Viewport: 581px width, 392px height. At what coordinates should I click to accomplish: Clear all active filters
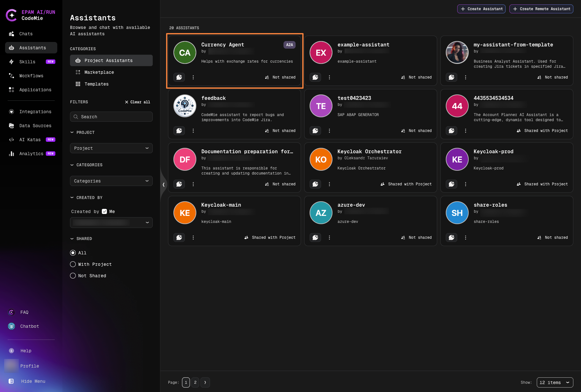(137, 102)
